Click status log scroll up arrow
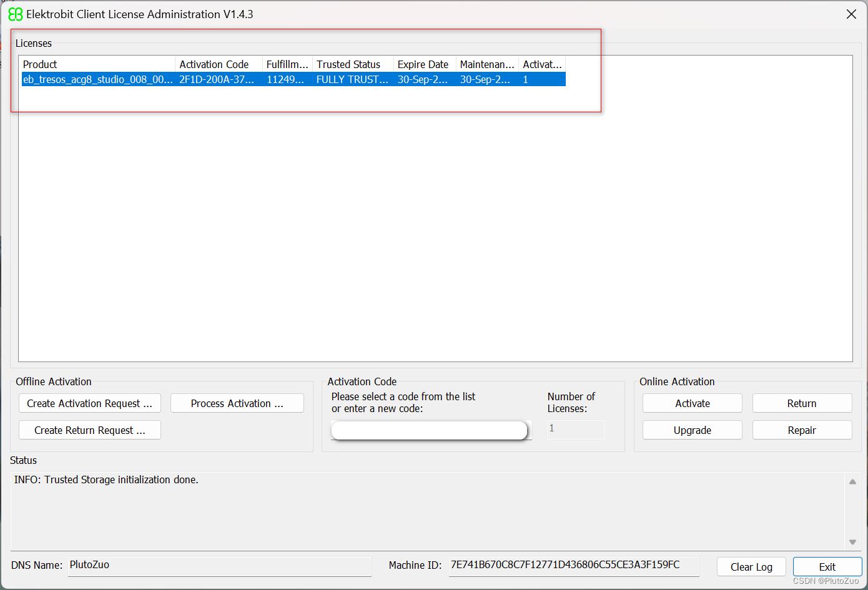Image resolution: width=868 pixels, height=590 pixels. pyautogui.click(x=852, y=481)
